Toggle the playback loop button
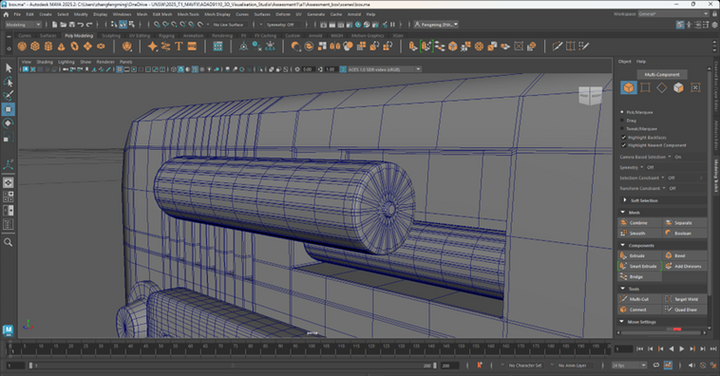720x376 pixels. pos(656,365)
